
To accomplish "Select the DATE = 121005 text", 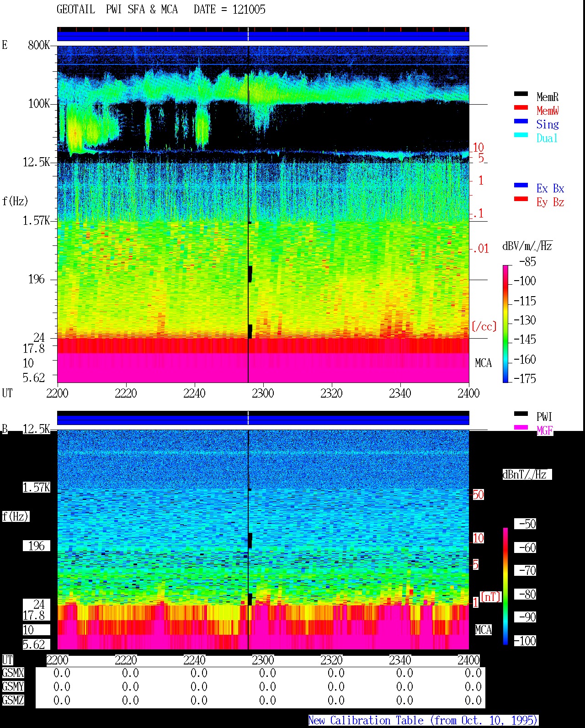I will (229, 10).
